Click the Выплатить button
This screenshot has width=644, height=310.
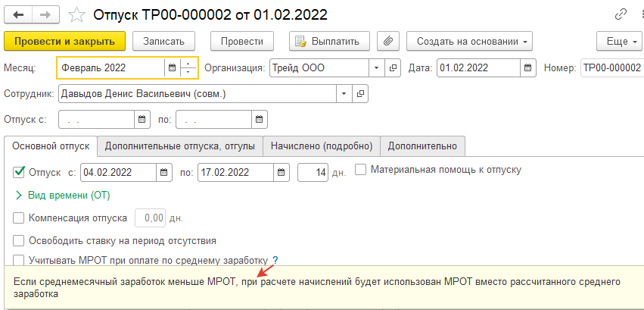pos(329,41)
